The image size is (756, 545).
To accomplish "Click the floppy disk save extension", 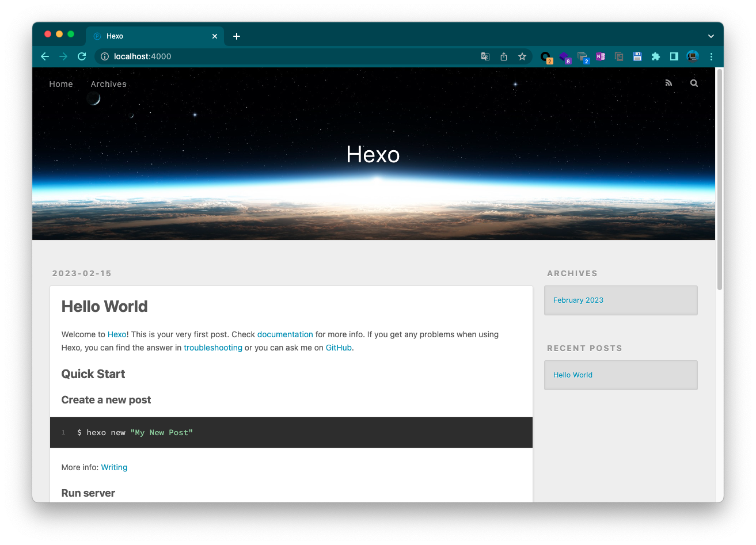I will pos(637,56).
